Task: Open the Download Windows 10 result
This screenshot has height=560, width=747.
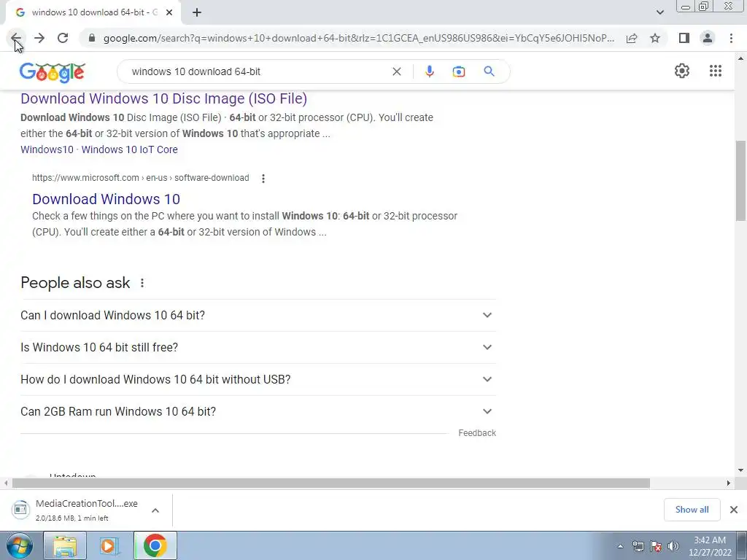Action: point(107,199)
